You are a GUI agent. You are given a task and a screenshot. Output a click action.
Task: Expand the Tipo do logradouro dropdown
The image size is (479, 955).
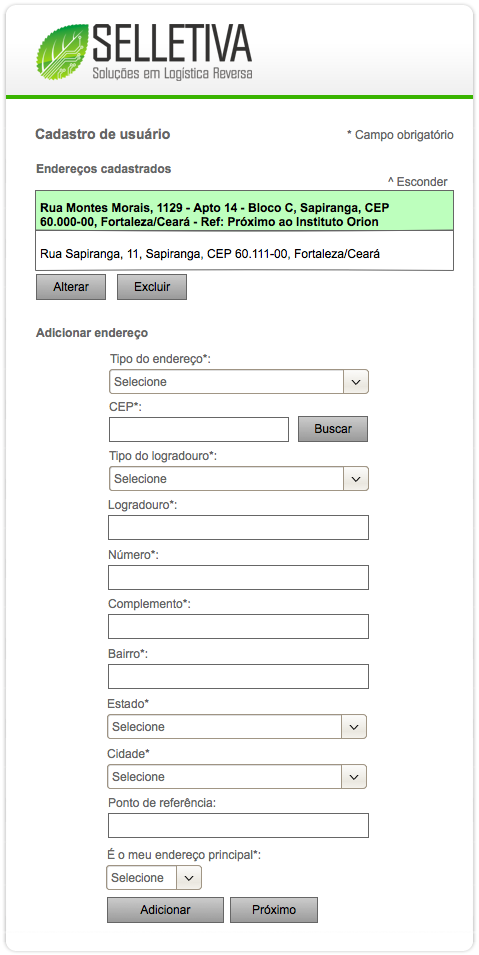(239, 479)
